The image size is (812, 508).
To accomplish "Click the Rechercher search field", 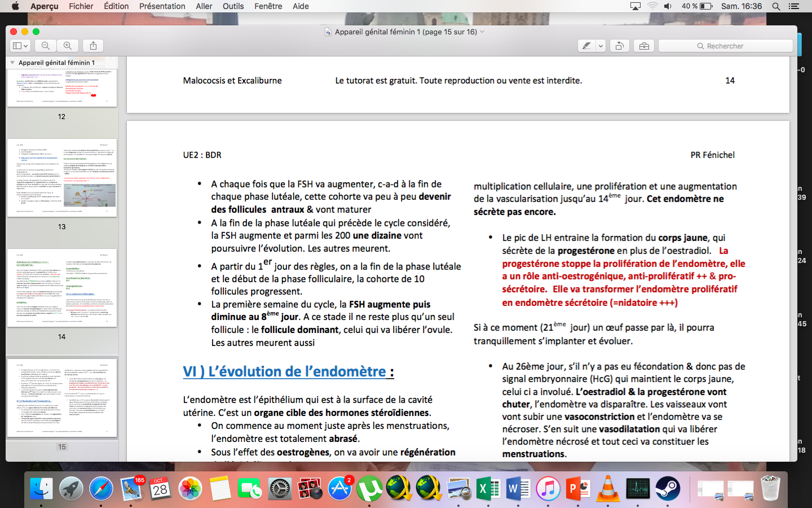I will click(x=725, y=46).
